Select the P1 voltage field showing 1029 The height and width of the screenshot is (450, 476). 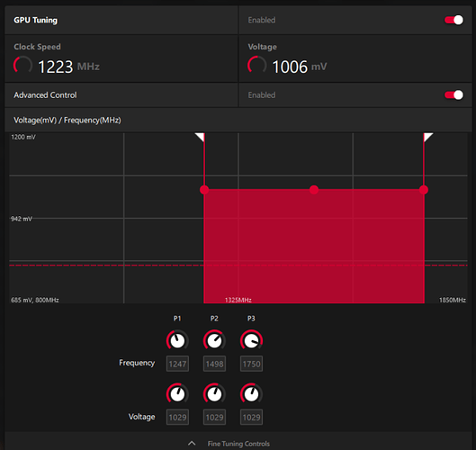click(x=177, y=418)
